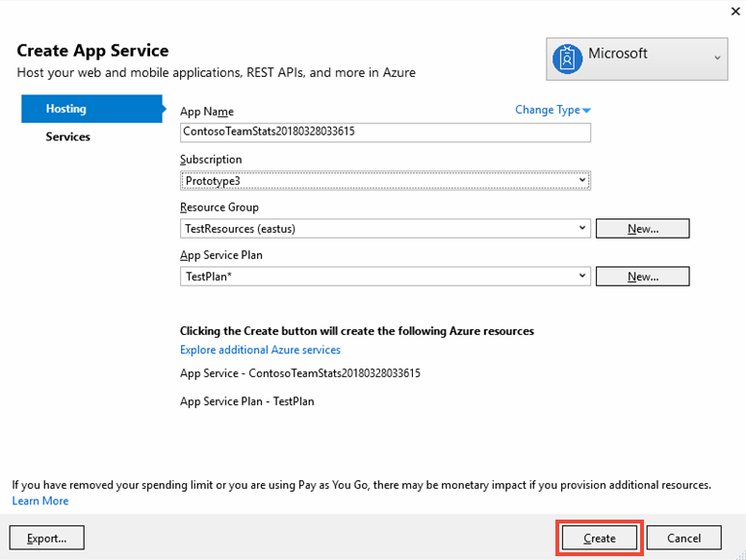This screenshot has width=746, height=560.
Task: Expand the App Service Plan dropdown
Action: 385,276
